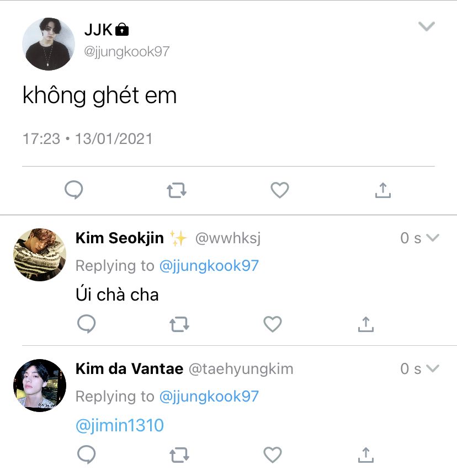The image size is (457, 476).
Task: Like the 'không ghét em' tweet
Action: click(279, 190)
